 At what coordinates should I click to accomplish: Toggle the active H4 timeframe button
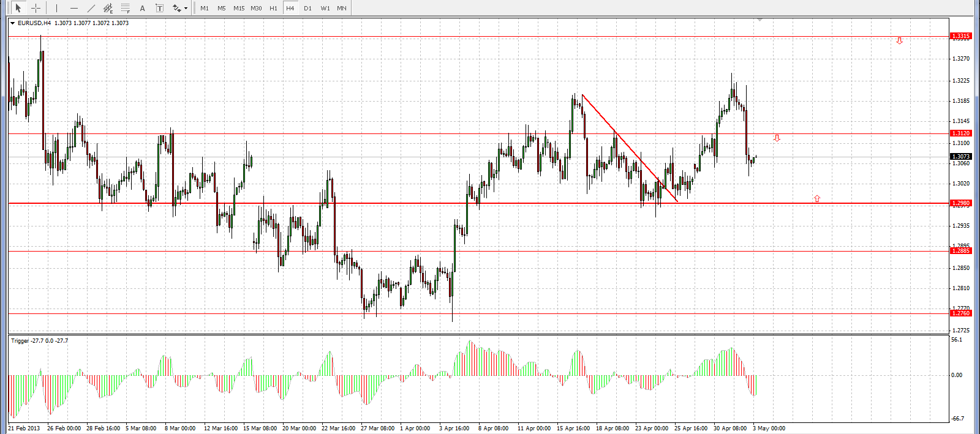tap(290, 8)
